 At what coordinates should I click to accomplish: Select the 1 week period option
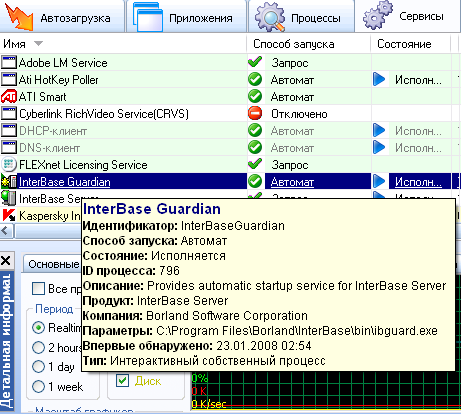tap(38, 386)
